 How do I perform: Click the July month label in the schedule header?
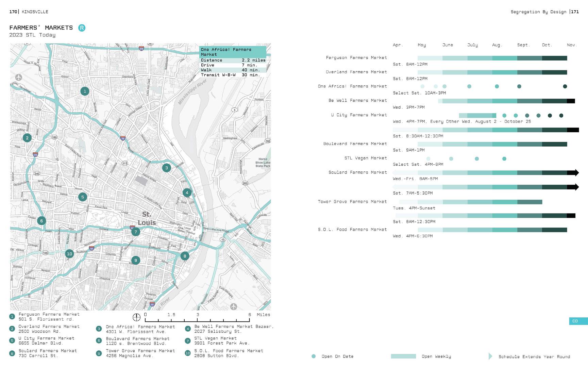[x=472, y=45]
